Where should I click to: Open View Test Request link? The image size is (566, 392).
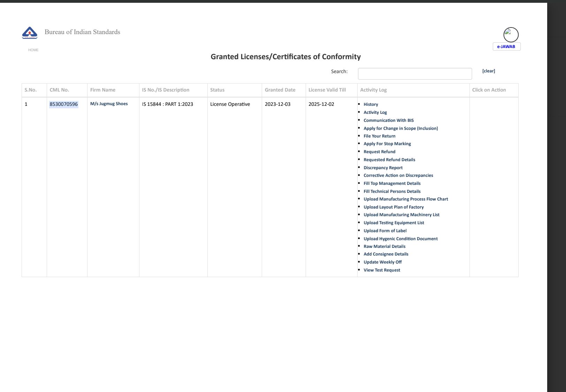coord(382,270)
